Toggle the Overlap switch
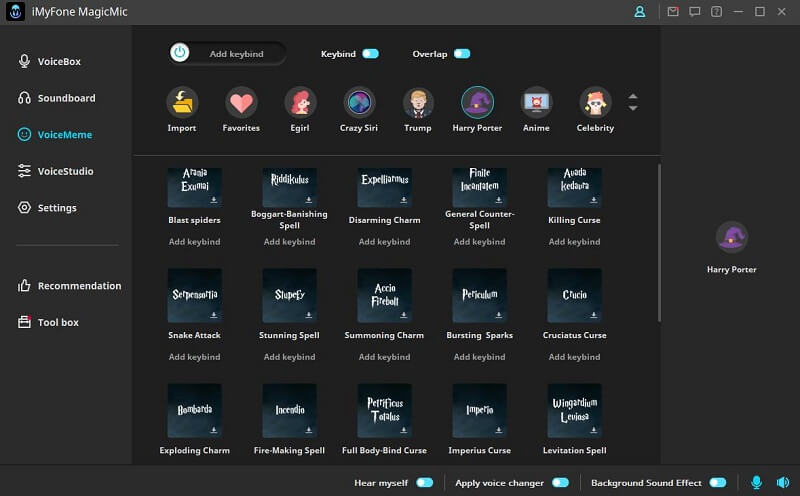 coord(462,54)
